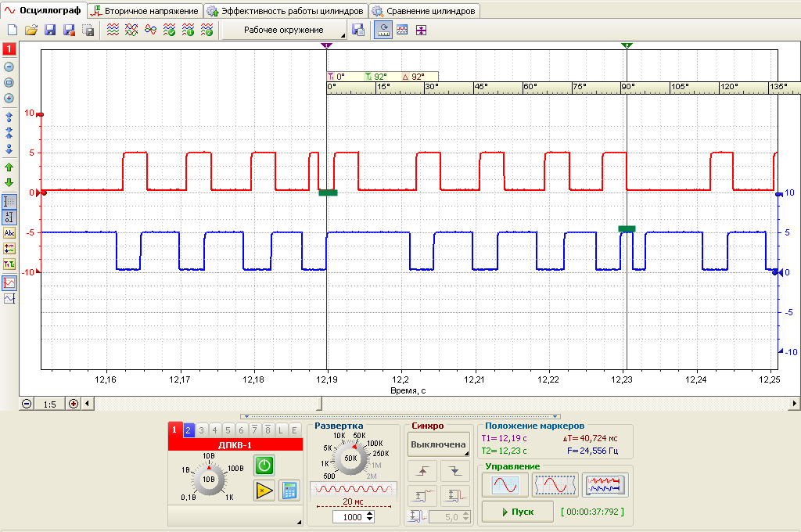Click the horizontal scrollbar right arrow

pos(795,404)
